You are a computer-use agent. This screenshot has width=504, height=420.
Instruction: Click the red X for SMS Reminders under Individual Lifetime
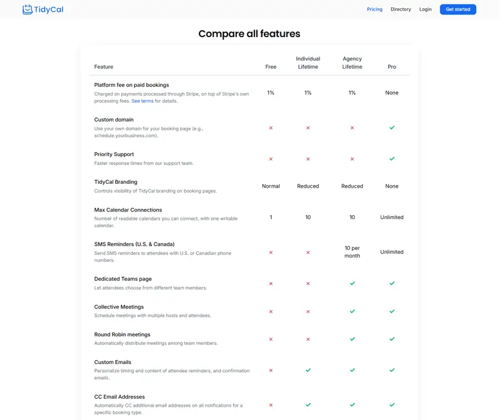pos(308,253)
